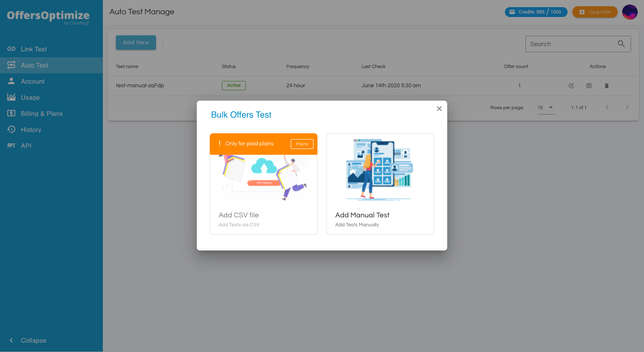This screenshot has width=644, height=352.
Task: Click the Last Check column header
Action: pyautogui.click(x=373, y=67)
